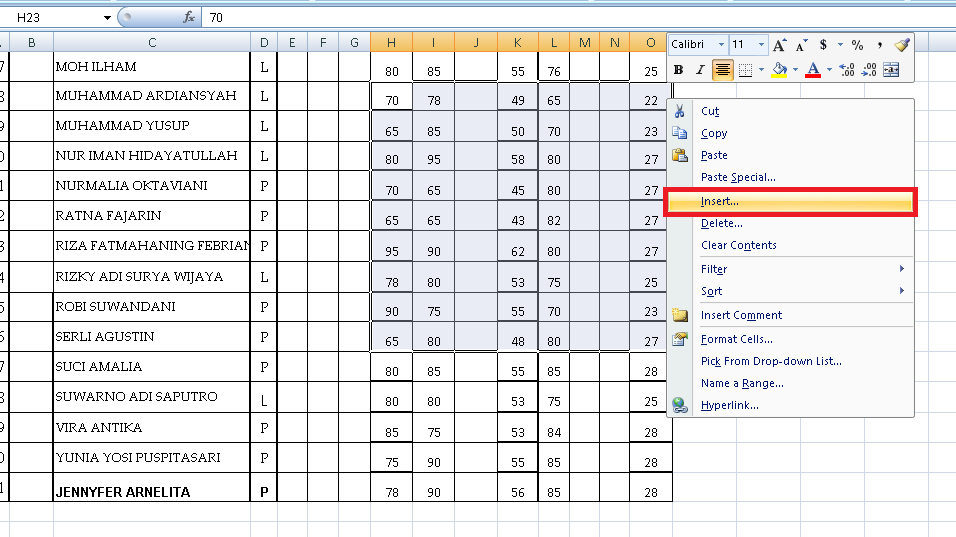
Task: Select cell JENNYFER ARNELITA
Action: (152, 488)
